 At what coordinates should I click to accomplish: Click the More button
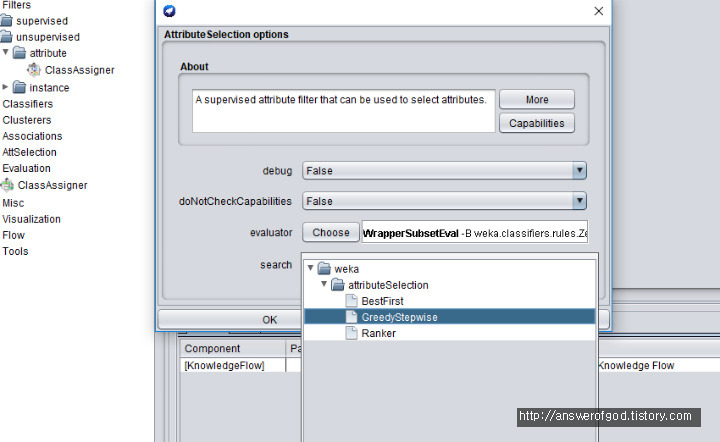click(537, 99)
